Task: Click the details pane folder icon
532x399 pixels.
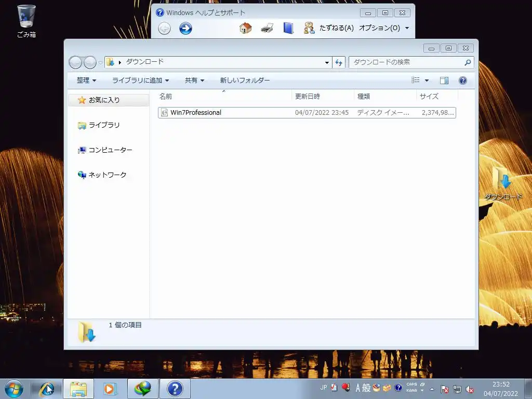Action: [87, 332]
